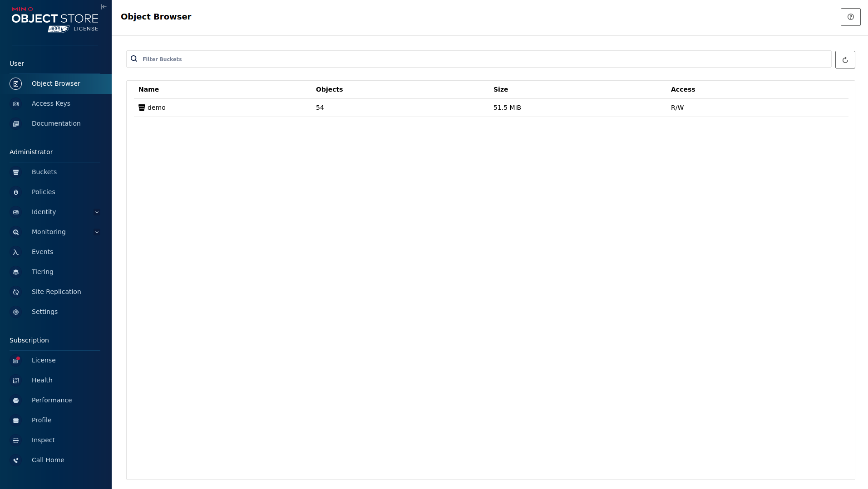Go to Buckets administration

[x=44, y=172]
